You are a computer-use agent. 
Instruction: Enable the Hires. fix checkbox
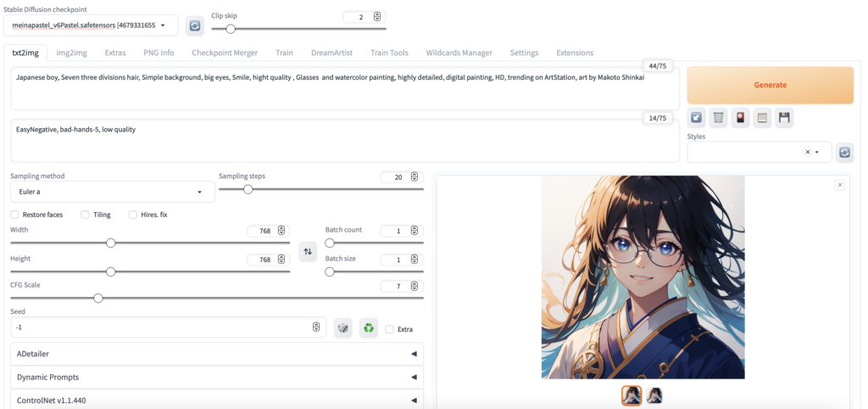(x=133, y=215)
